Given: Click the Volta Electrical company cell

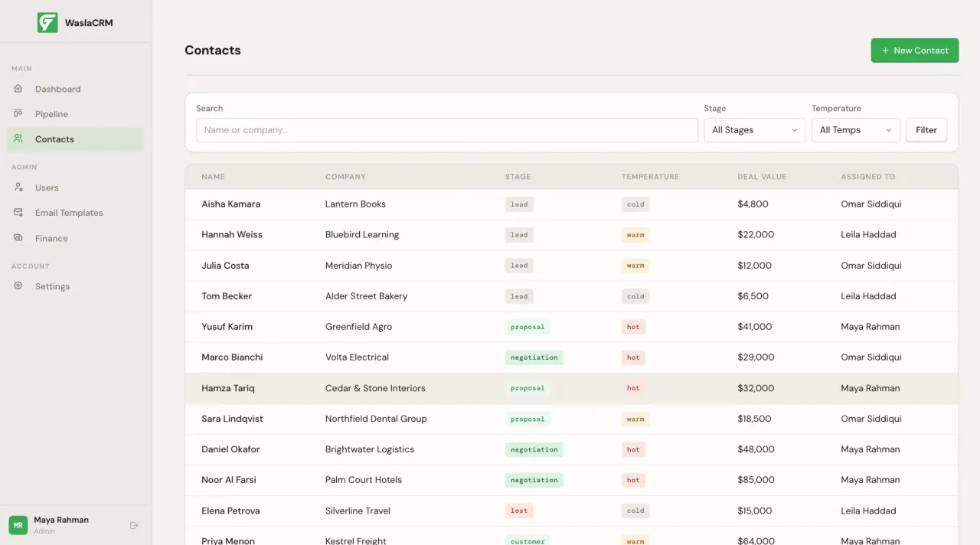Looking at the screenshot, I should click(357, 357).
